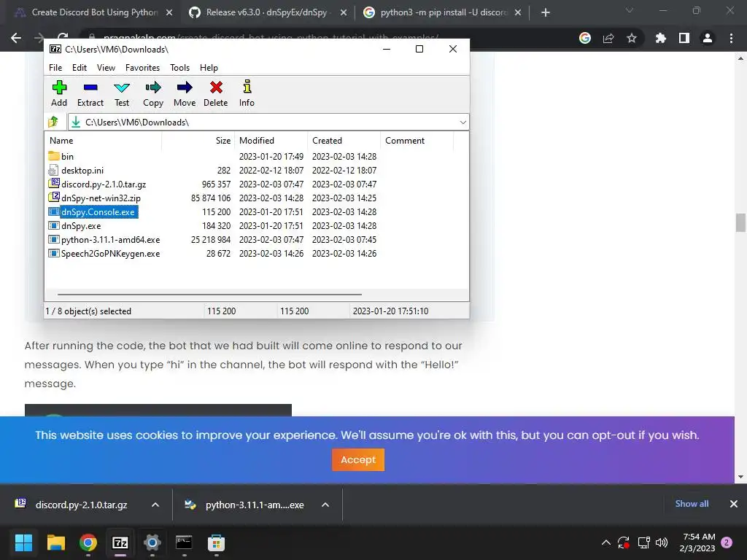Accept the cookies notice
Image resolution: width=747 pixels, height=560 pixels.
(357, 459)
